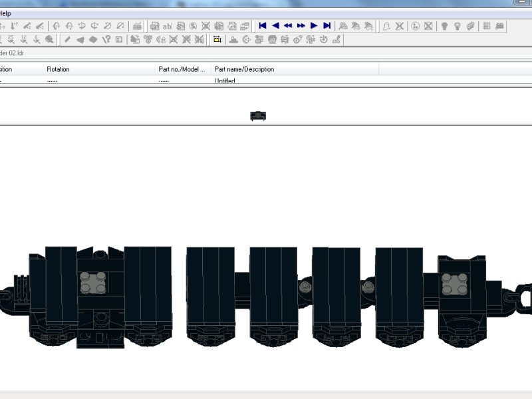
Task: Click the fast-forward double-right arrow
Action: pos(301,26)
